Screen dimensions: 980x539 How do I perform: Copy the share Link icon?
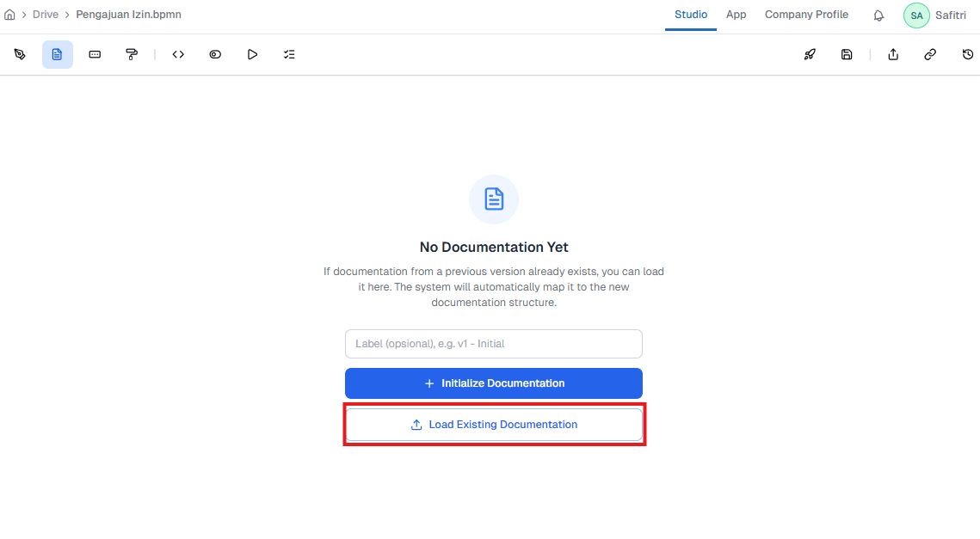[x=930, y=54]
